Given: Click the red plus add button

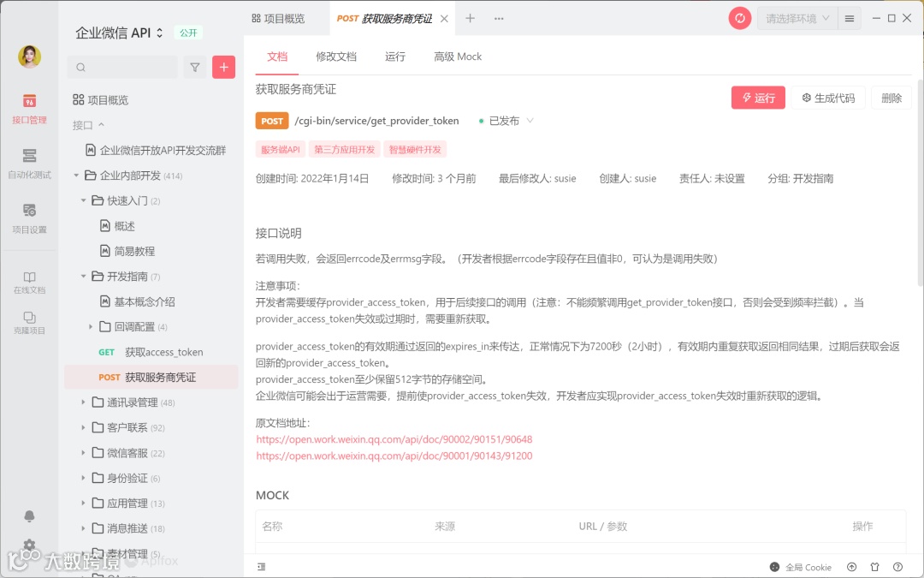Looking at the screenshot, I should (223, 68).
